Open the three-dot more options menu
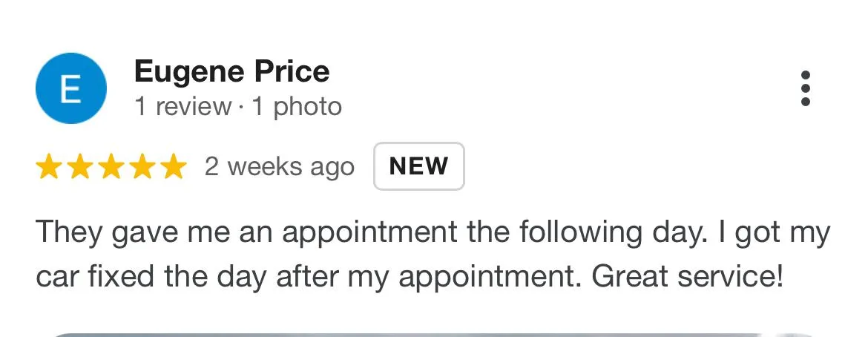The width and height of the screenshot is (868, 337). click(806, 89)
